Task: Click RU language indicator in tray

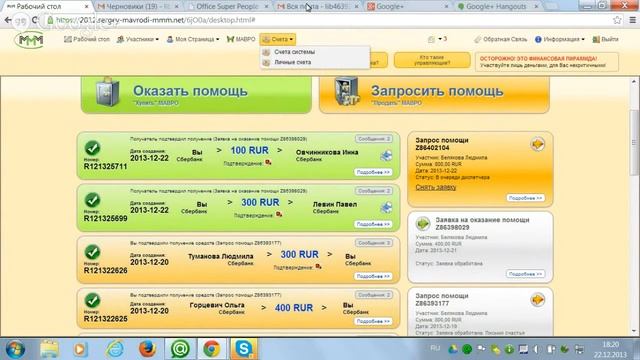Action: point(435,348)
